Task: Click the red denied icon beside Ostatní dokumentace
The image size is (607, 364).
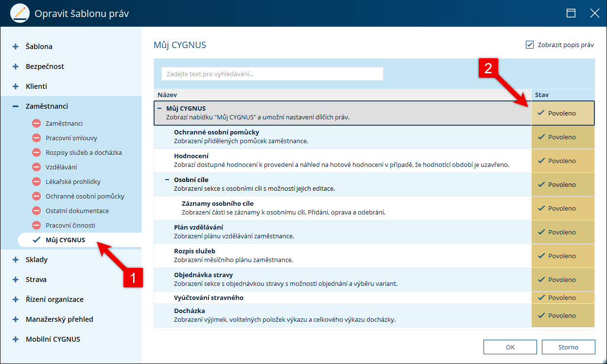Action: pyautogui.click(x=36, y=211)
